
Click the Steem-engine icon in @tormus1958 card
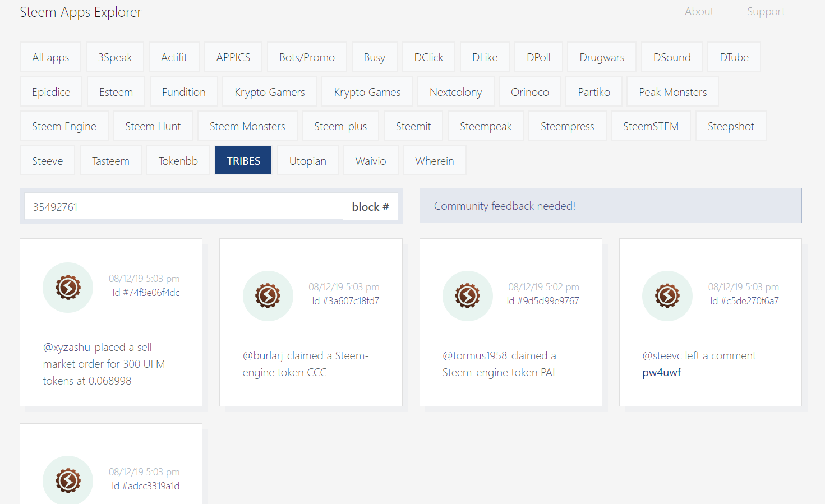tap(468, 296)
